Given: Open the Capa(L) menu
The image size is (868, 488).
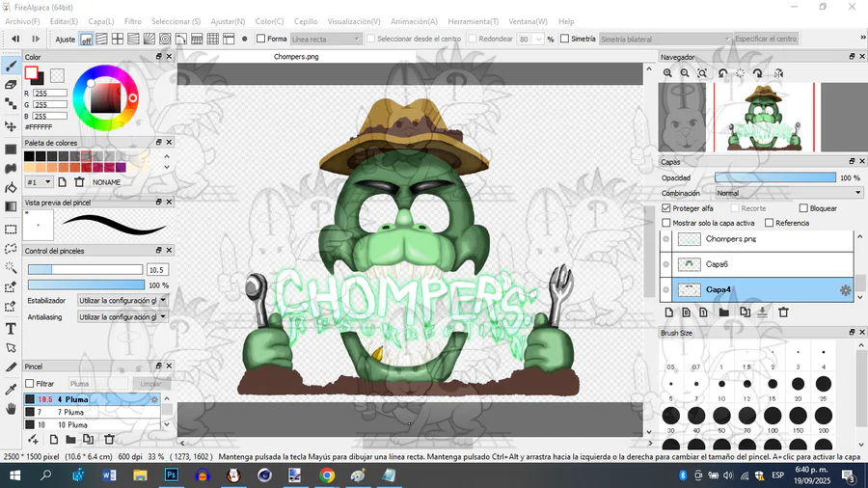Looking at the screenshot, I should tap(100, 21).
